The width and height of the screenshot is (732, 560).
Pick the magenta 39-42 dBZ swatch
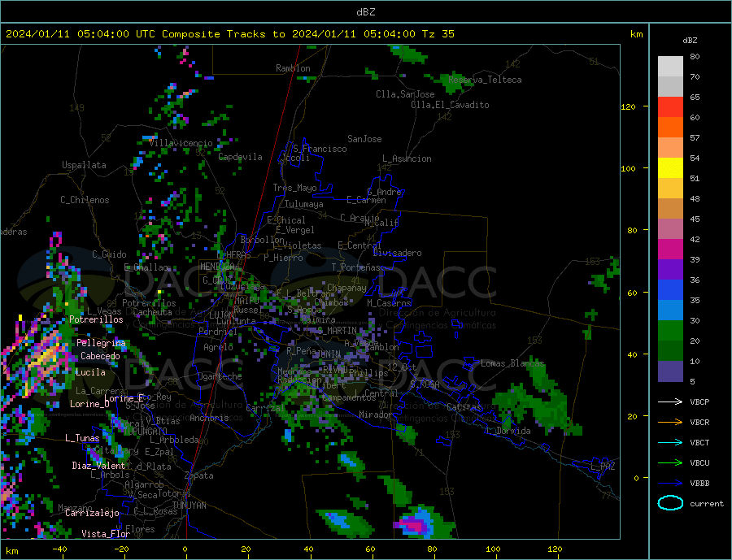click(x=670, y=250)
